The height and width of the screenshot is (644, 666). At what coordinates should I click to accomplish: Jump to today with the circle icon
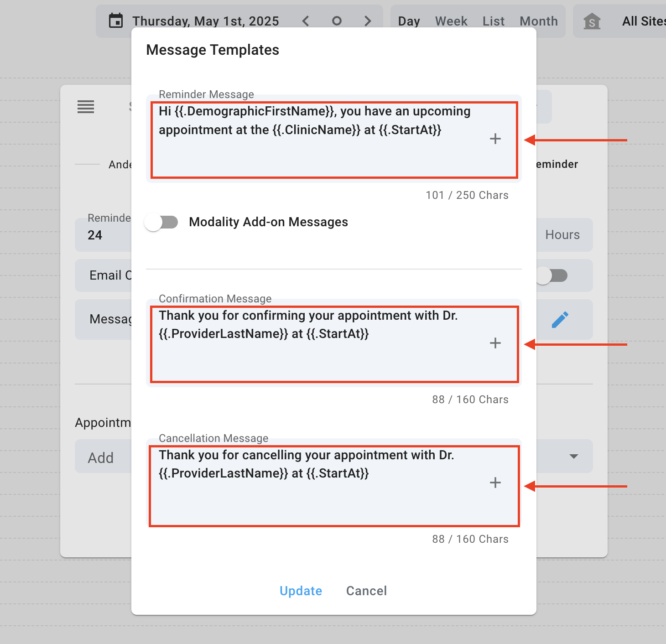pyautogui.click(x=337, y=21)
